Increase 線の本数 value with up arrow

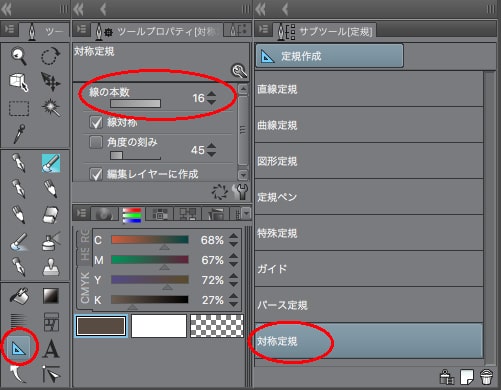click(x=211, y=94)
